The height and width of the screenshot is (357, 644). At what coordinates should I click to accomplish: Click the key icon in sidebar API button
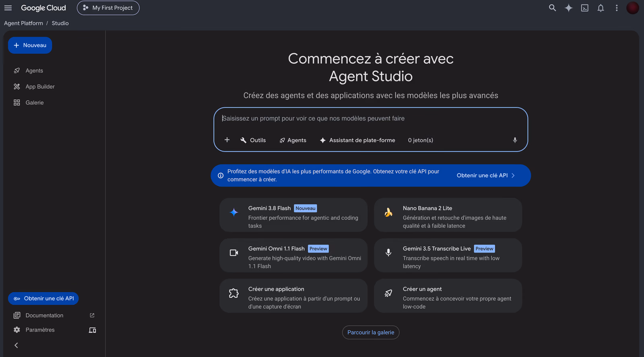pos(17,299)
